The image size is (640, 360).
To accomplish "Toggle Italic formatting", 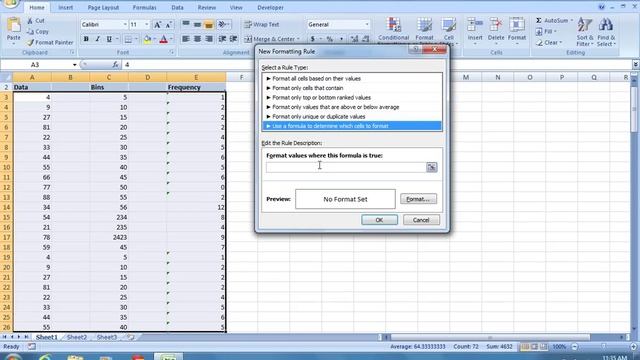I will 97,39.
